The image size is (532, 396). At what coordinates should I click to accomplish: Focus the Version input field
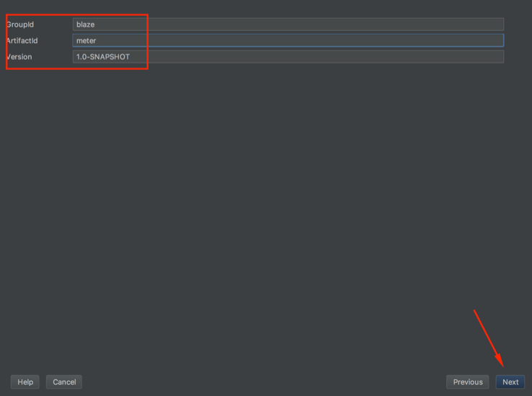(288, 56)
